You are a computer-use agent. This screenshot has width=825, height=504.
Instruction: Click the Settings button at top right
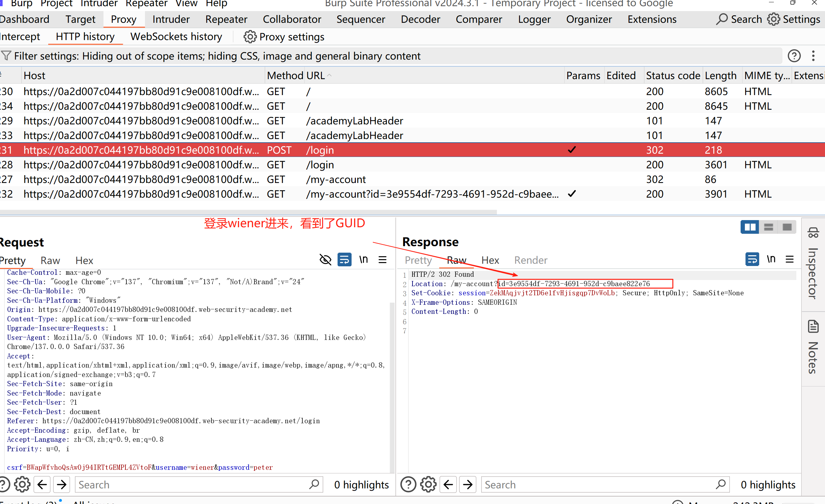793,20
